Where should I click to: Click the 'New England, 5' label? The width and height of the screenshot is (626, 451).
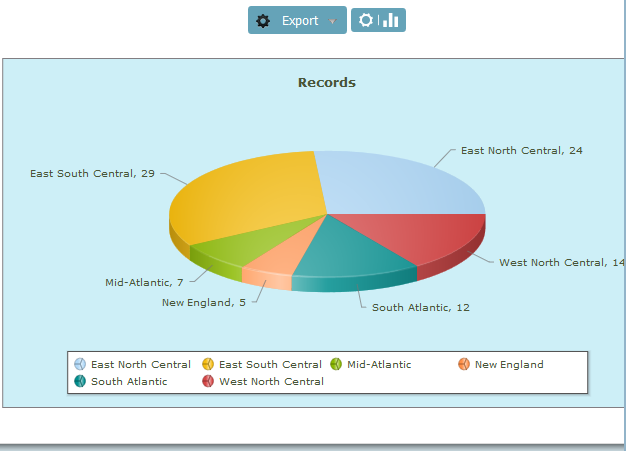[204, 303]
